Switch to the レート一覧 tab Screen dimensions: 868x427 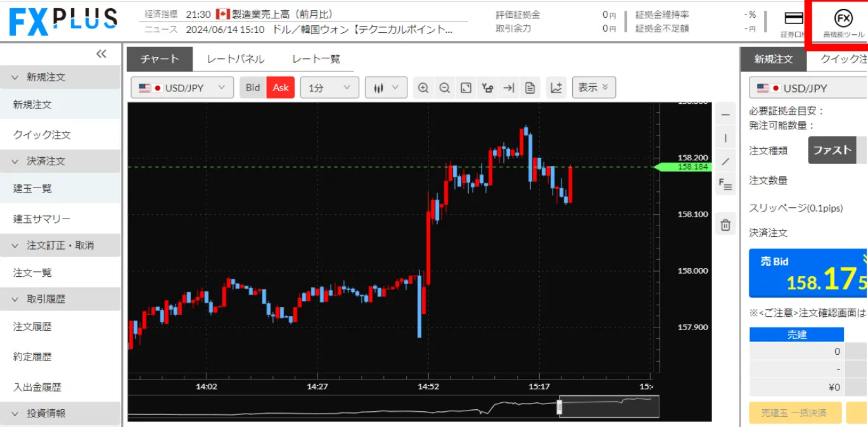316,59
